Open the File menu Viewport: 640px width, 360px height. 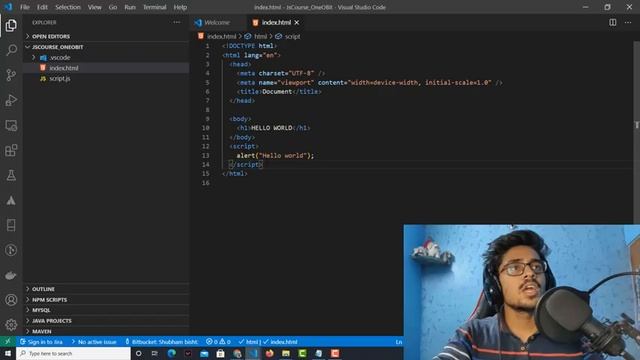click(25, 7)
